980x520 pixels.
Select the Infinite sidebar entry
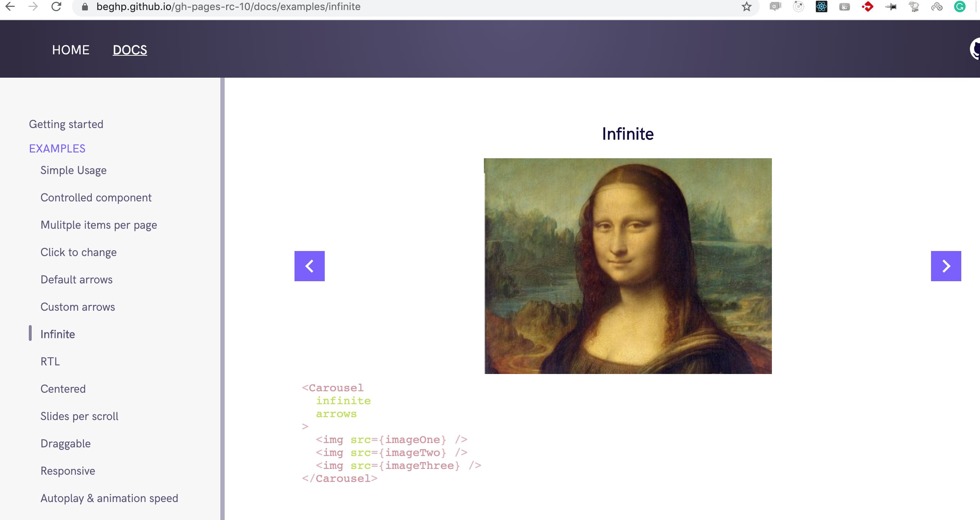(58, 334)
